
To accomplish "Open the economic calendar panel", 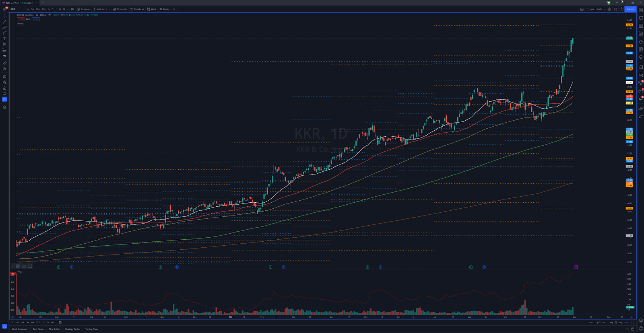I will click(x=641, y=49).
